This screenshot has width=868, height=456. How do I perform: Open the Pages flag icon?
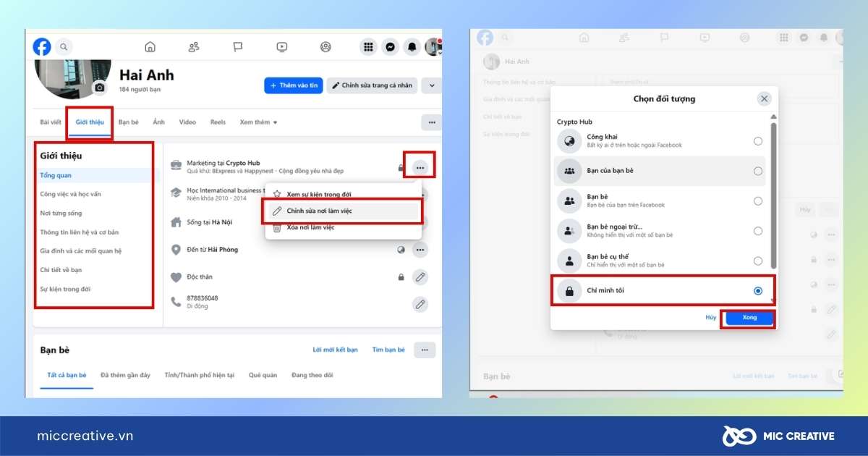(238, 47)
